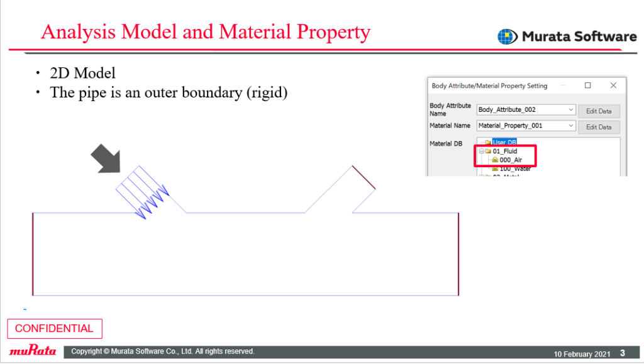
Task: Close the Body Attribute/Material Property dialog
Action: pos(613,85)
